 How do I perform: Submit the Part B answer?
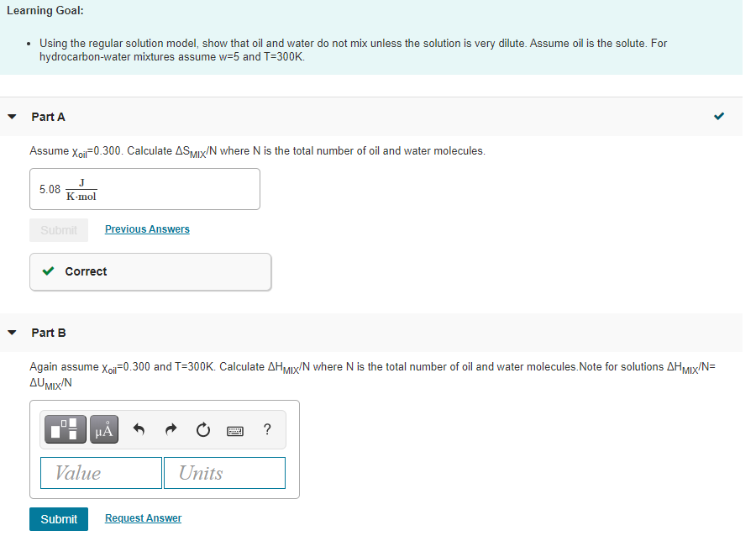click(59, 518)
